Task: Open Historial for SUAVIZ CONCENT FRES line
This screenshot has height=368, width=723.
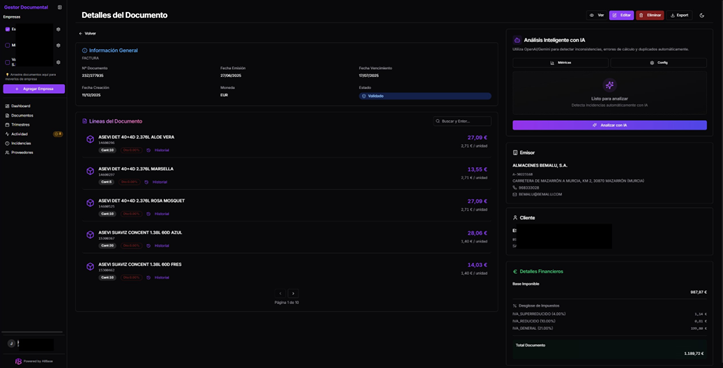Action: click(158, 278)
